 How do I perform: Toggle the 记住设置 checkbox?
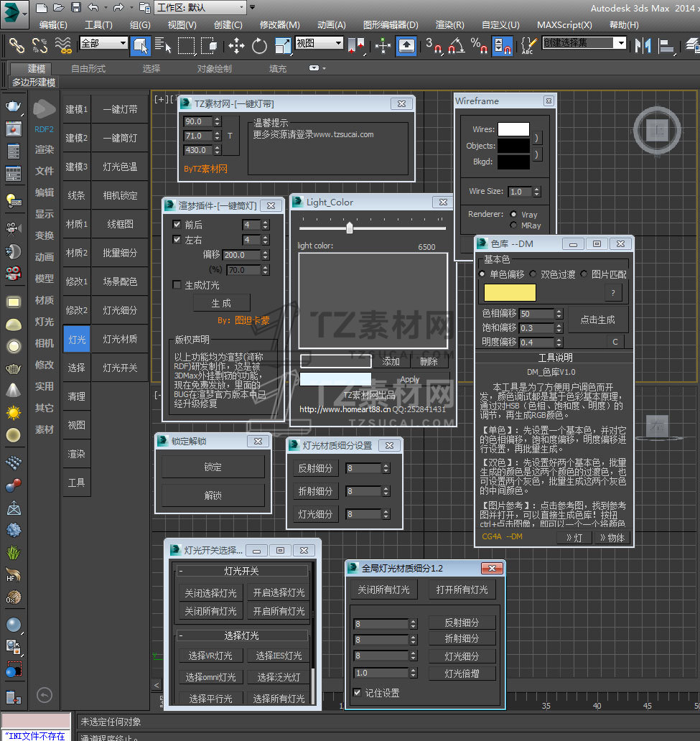click(x=358, y=692)
